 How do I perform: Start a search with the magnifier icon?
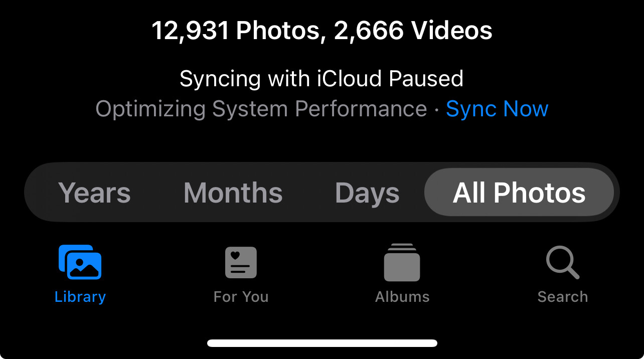click(562, 261)
